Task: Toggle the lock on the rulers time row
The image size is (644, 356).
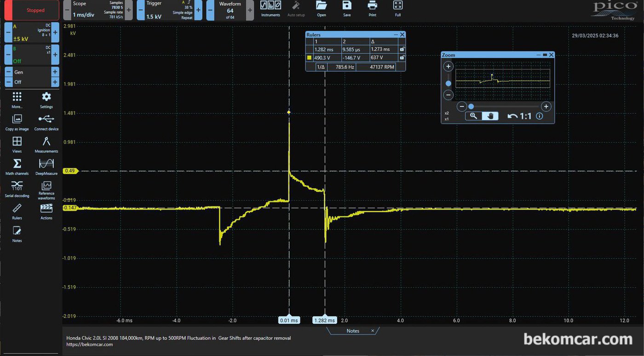Action: click(402, 49)
